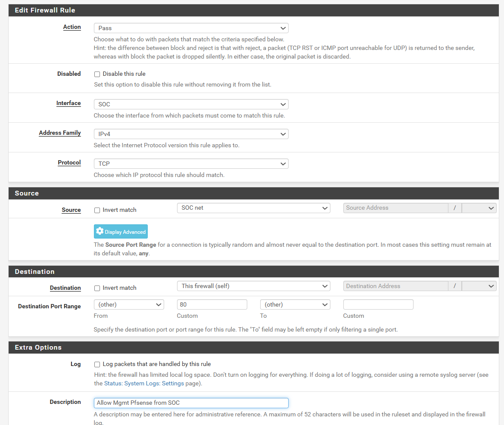This screenshot has height=425, width=504.
Task: Enable Log packets handled by this rule
Action: (x=97, y=364)
